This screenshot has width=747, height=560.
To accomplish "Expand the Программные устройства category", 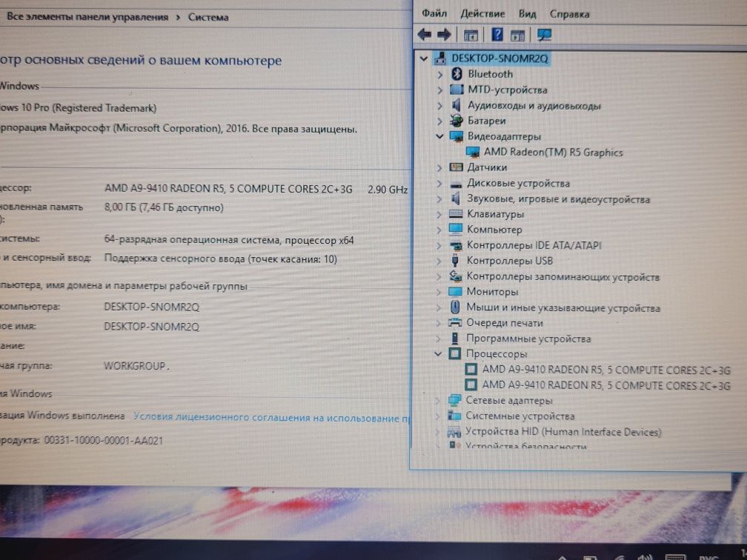I will [x=438, y=339].
